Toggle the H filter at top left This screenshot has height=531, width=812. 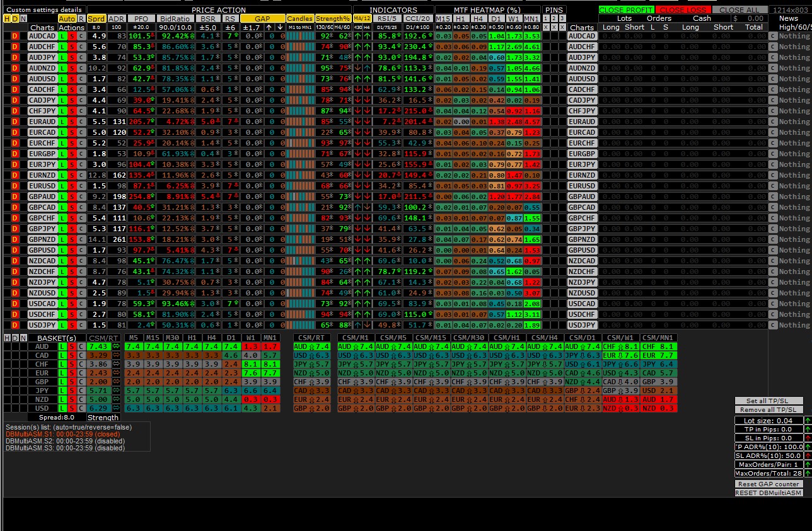tap(7, 18)
